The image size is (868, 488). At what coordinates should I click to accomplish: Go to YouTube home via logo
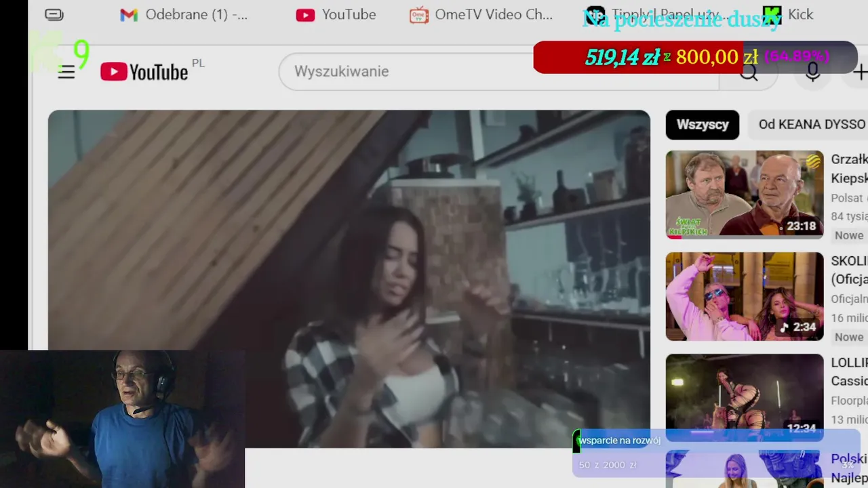(x=144, y=72)
